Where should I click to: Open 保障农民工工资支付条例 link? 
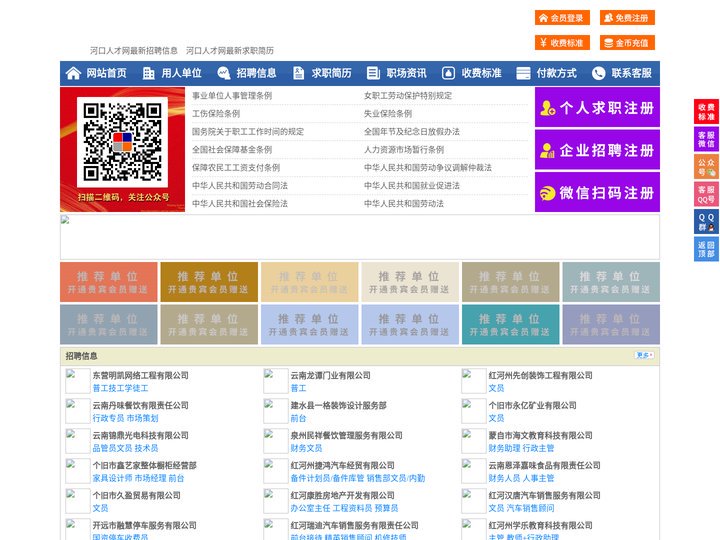tap(236, 168)
